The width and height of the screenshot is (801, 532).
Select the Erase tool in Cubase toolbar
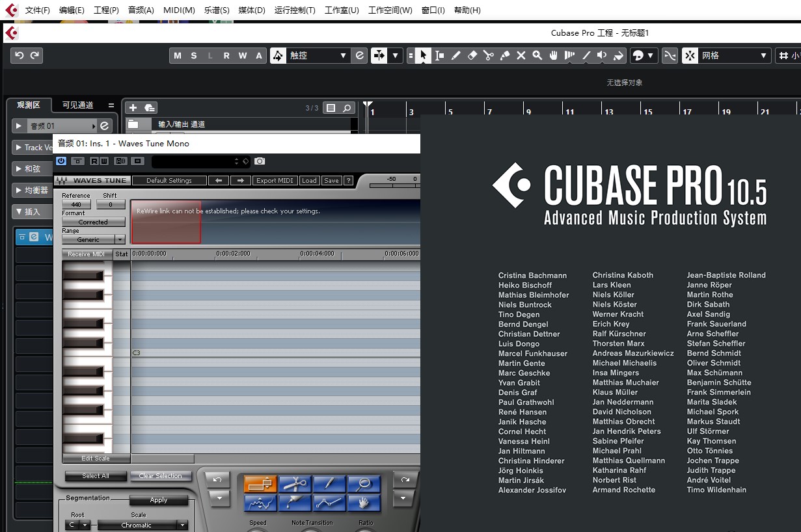tap(472, 56)
